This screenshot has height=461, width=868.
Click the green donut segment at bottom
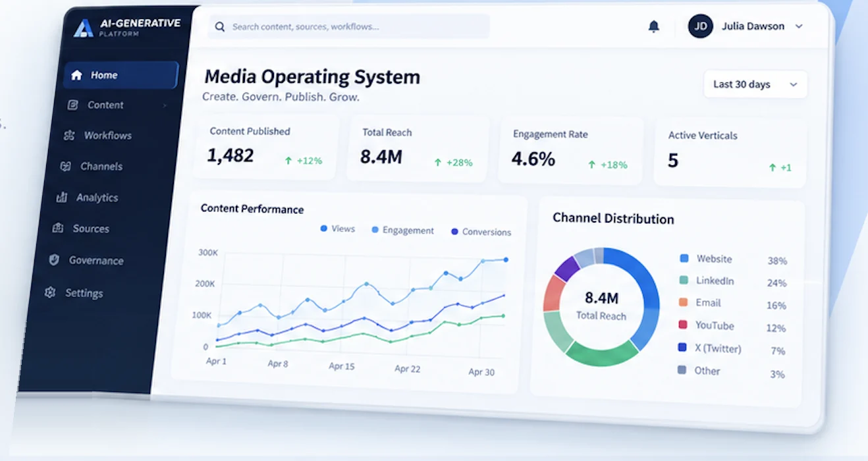pyautogui.click(x=601, y=354)
